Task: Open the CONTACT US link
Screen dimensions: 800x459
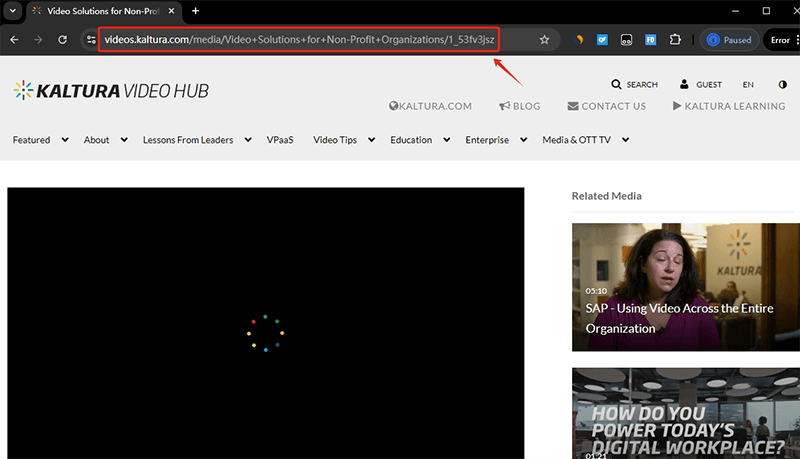Action: click(x=607, y=106)
